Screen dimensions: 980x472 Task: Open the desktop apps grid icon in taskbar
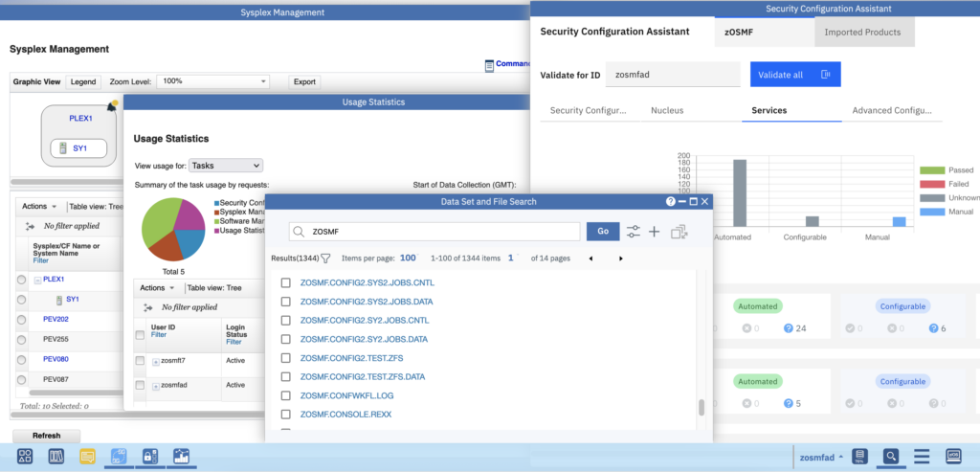click(x=25, y=457)
